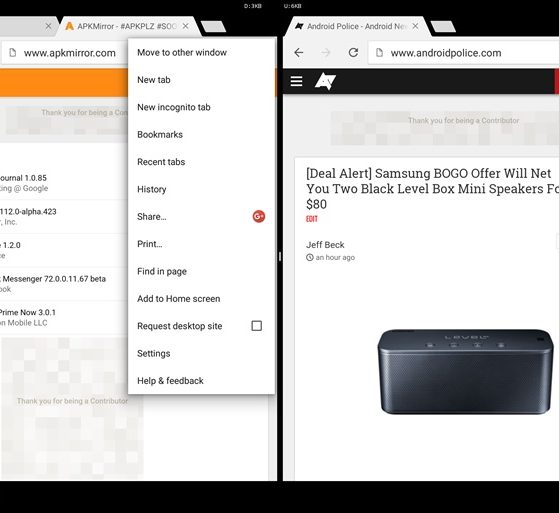Reload the Android Police page
This screenshot has width=559, height=513.
point(353,53)
